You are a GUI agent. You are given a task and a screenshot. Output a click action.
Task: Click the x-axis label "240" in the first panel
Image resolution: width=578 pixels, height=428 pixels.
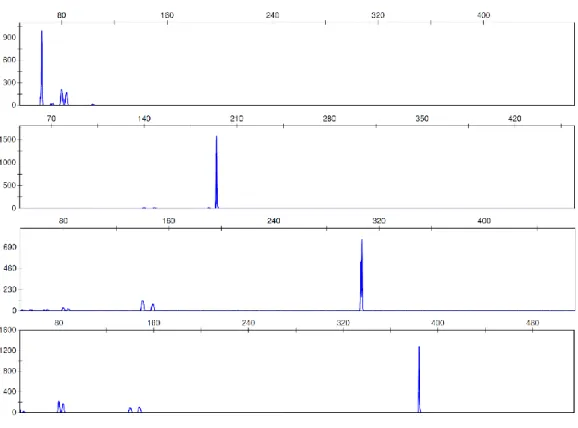(272, 15)
